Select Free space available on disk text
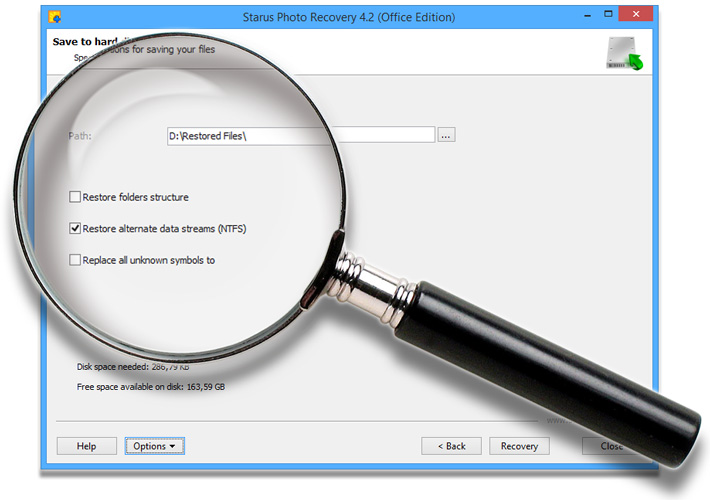The height and width of the screenshot is (500, 710). click(151, 387)
